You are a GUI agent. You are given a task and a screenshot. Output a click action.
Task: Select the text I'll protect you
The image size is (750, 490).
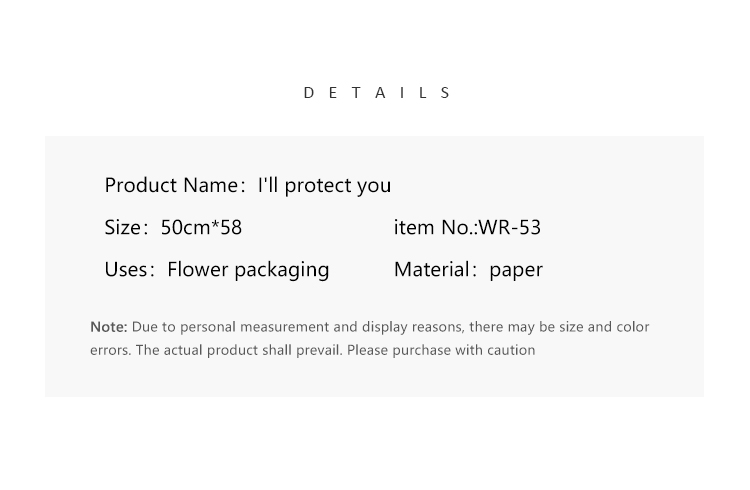point(324,186)
